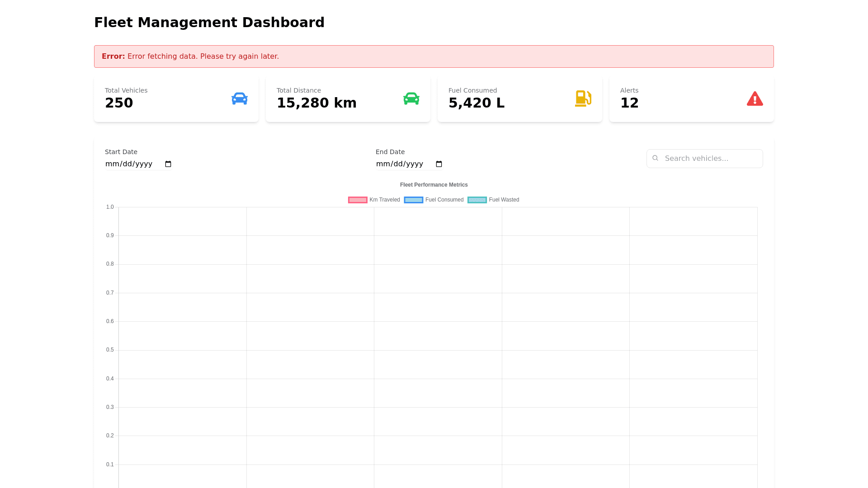Open Start Date calendar picker icon
Image resolution: width=868 pixels, height=488 pixels.
[x=168, y=164]
